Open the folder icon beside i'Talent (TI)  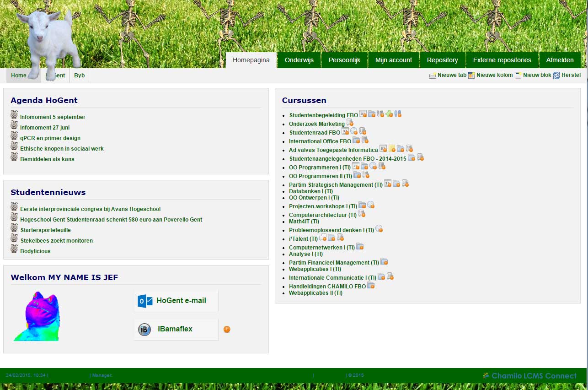[331, 237]
